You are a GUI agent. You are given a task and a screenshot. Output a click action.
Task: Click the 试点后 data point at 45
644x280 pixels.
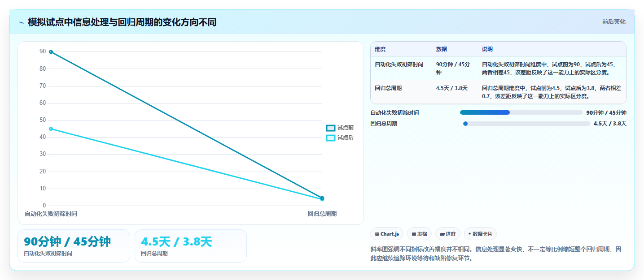point(51,129)
